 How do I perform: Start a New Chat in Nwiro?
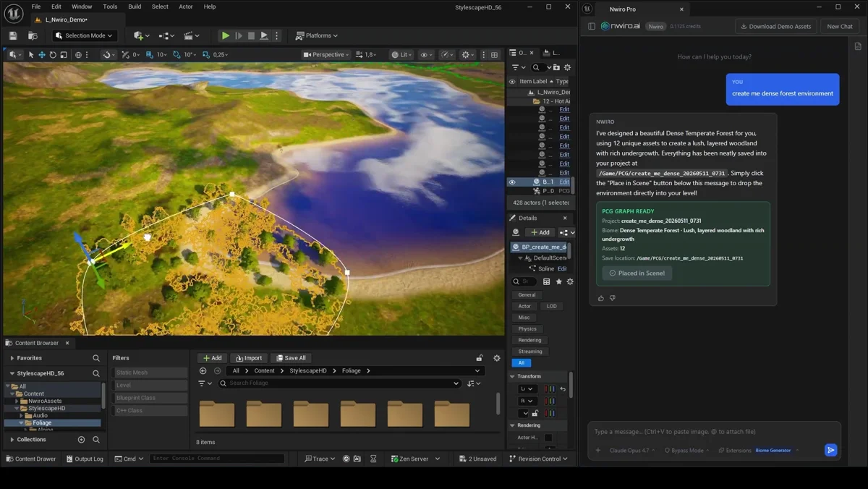click(840, 26)
